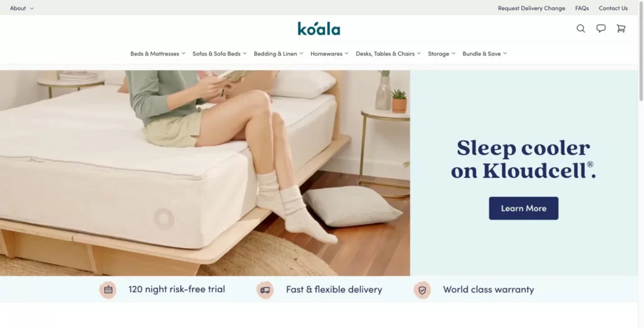Open the Bedding & Linen menu
The height and width of the screenshot is (328, 644).
click(279, 54)
